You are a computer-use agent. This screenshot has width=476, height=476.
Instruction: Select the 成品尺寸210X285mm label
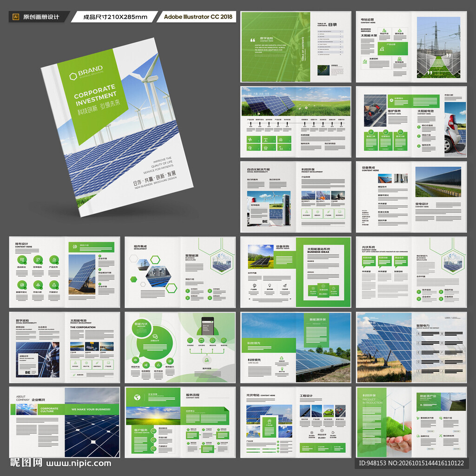[115, 17]
